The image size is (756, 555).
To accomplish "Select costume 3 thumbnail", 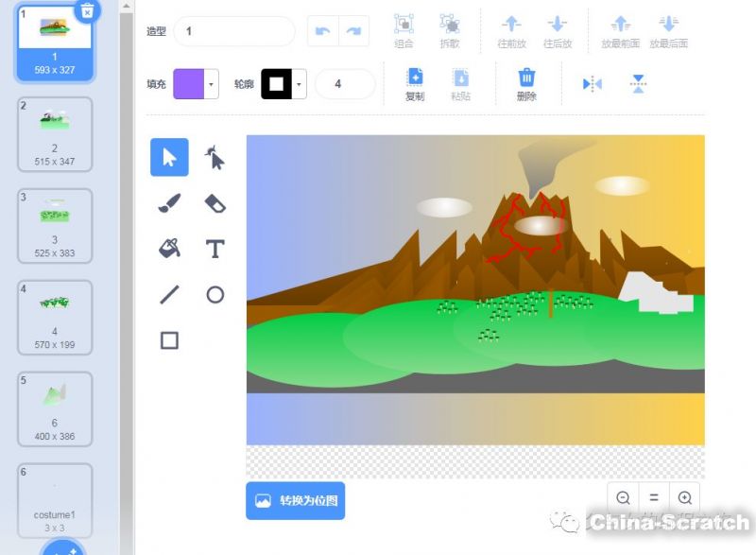I will coord(55,224).
